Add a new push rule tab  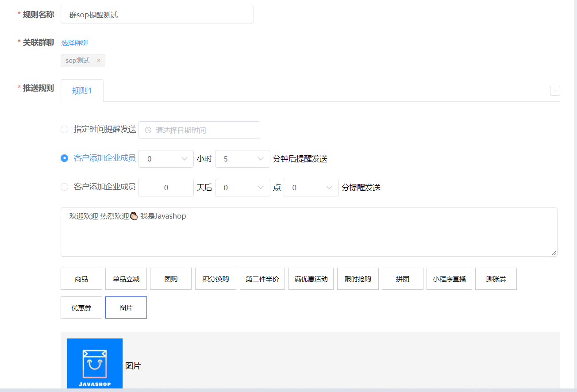(x=555, y=91)
